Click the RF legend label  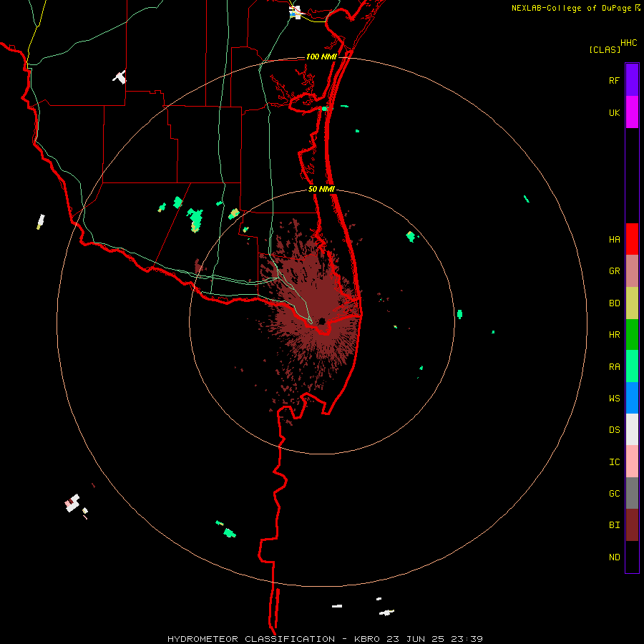[x=614, y=80]
